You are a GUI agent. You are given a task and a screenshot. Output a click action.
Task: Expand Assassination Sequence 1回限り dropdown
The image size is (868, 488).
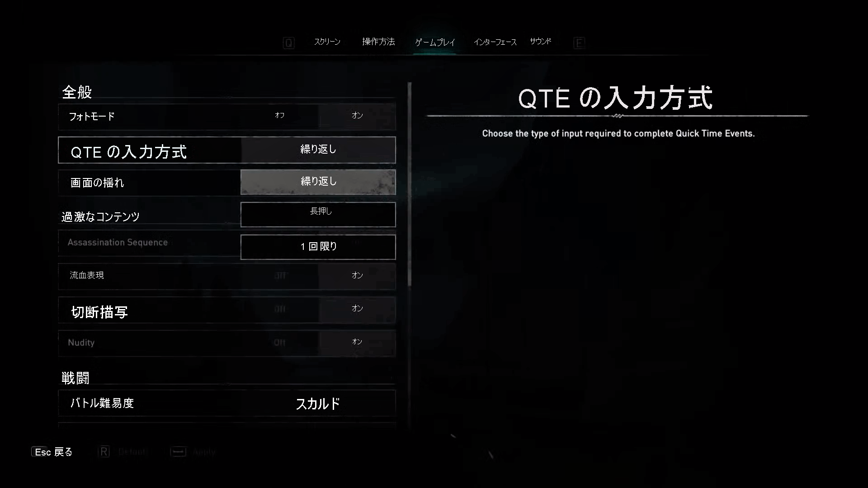pos(318,246)
